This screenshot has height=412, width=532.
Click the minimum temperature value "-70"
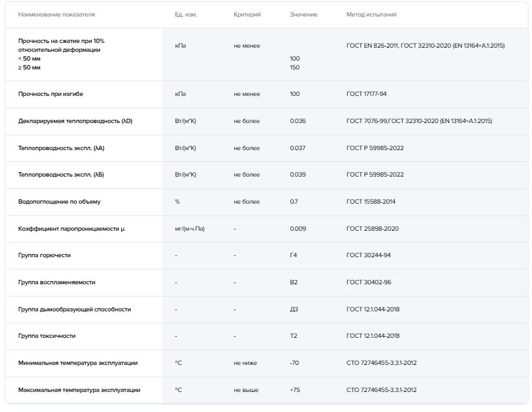295,363
